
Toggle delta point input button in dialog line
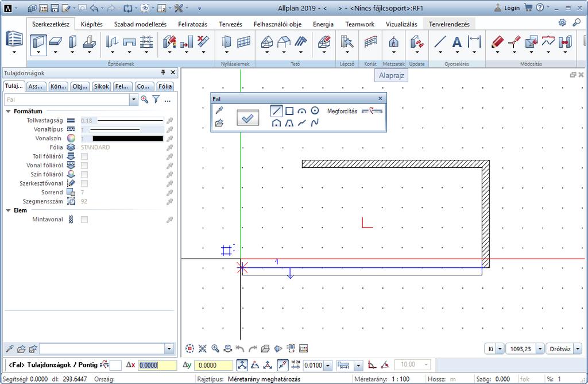[x=242, y=365]
